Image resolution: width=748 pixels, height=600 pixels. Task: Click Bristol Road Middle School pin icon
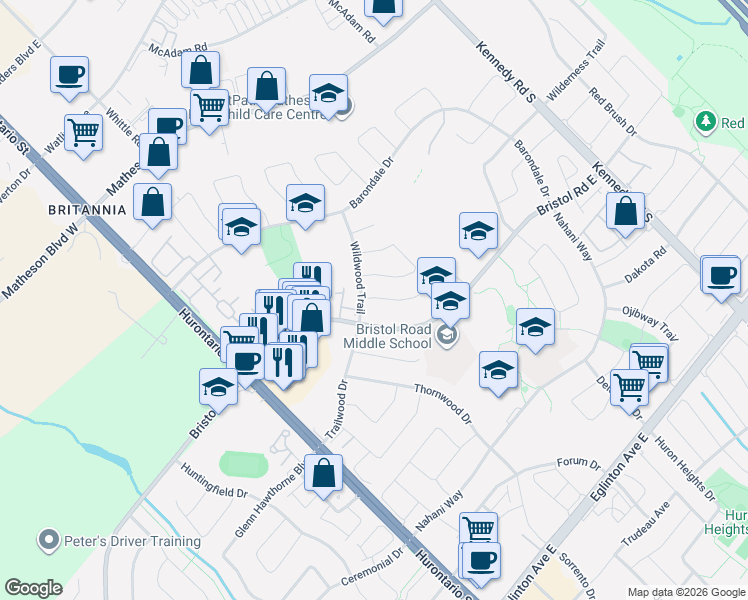coord(447,336)
